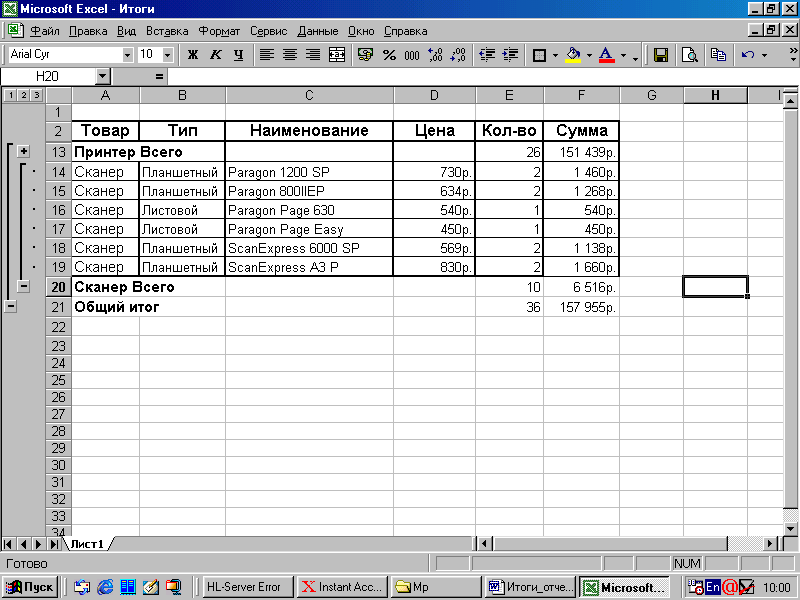Increase indent

(510, 55)
